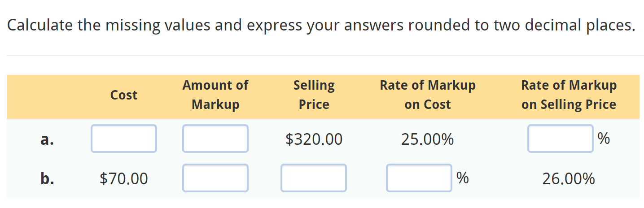Focus row b Rate of Markup on Cost field

(x=419, y=178)
